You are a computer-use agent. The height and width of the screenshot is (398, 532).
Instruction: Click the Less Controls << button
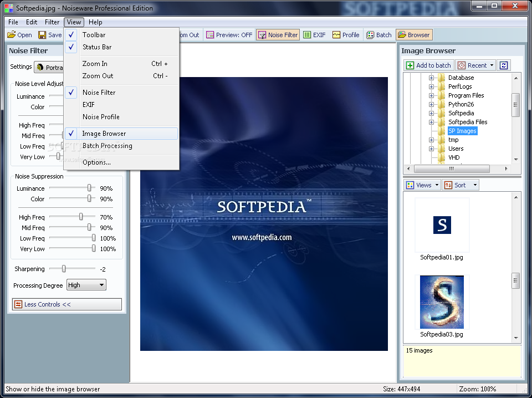coord(67,304)
